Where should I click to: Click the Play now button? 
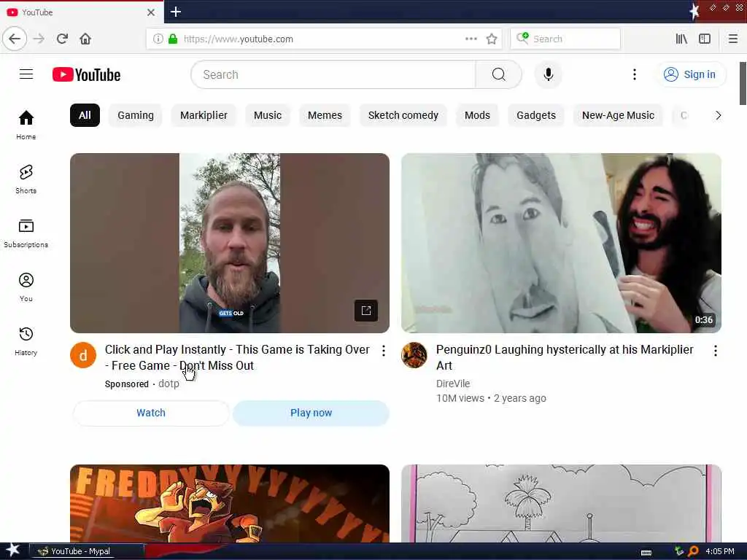pyautogui.click(x=311, y=413)
